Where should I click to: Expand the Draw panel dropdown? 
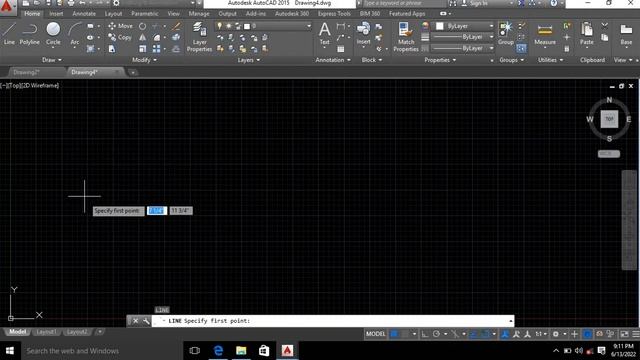[x=52, y=60]
